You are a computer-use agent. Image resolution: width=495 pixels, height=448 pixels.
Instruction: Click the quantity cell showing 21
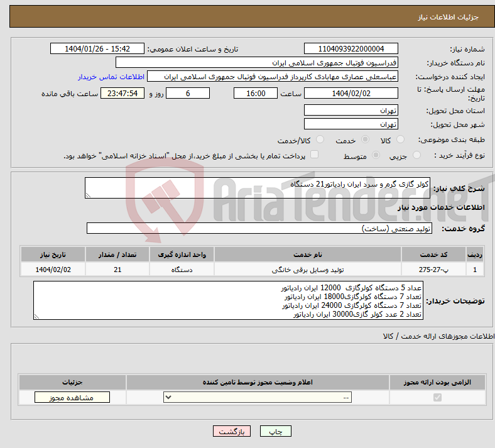click(117, 270)
